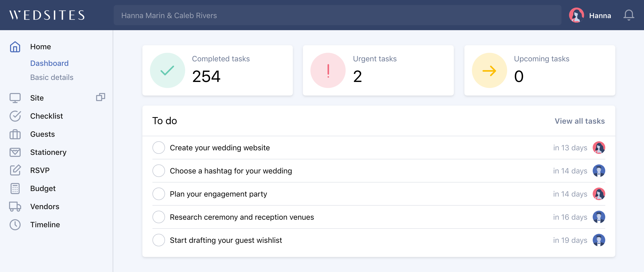Click the 'in 13 days' due date
The height and width of the screenshot is (272, 644).
tap(570, 148)
